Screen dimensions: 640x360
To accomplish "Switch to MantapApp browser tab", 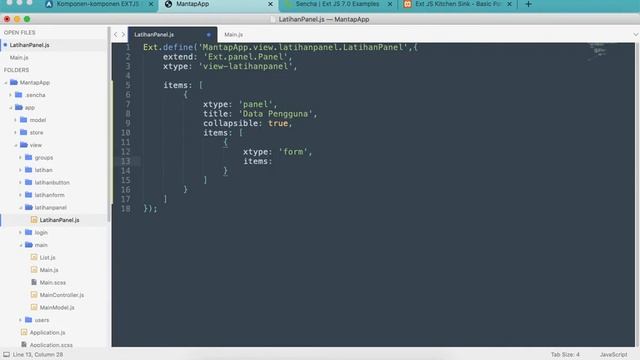I will [x=192, y=4].
